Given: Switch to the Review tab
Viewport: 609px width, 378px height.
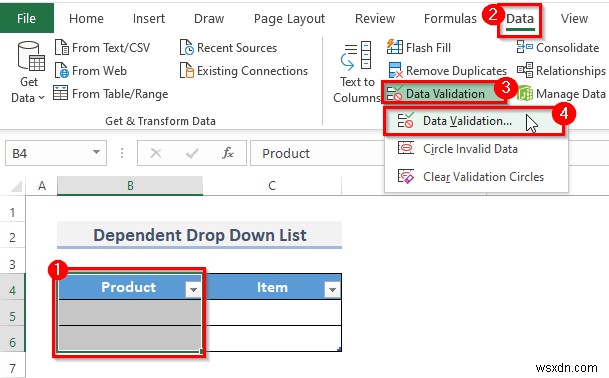Looking at the screenshot, I should 375,18.
